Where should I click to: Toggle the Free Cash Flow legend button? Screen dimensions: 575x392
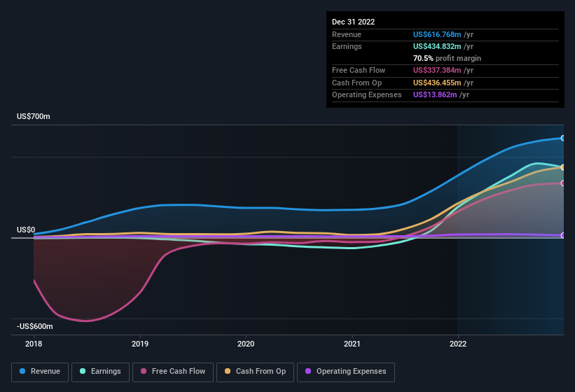[x=173, y=372]
